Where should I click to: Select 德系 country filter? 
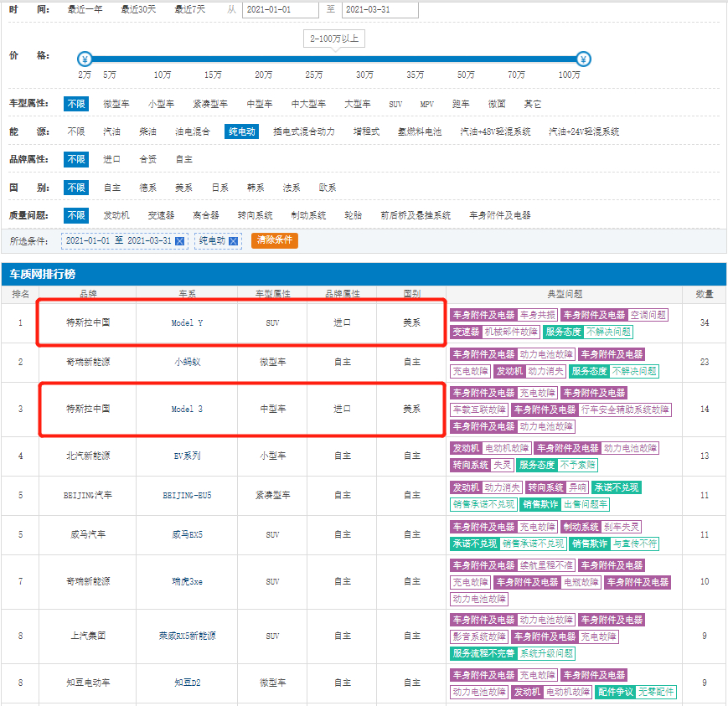tap(147, 188)
